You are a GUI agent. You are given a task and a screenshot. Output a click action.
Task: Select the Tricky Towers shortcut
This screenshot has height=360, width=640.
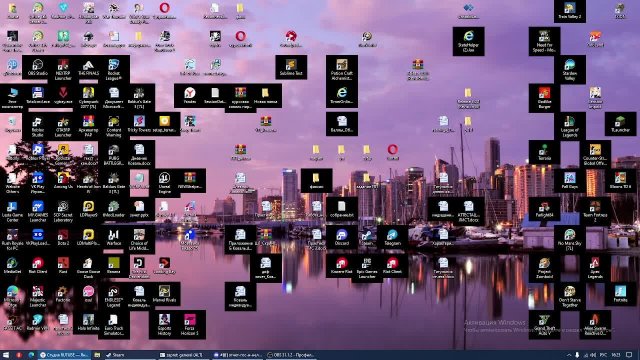coord(139,124)
